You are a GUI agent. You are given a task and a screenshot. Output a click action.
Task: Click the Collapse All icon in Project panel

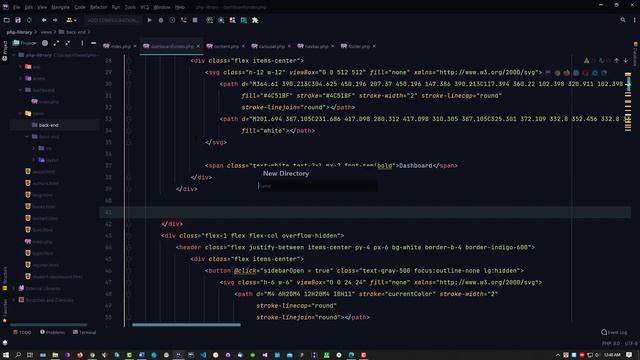tap(68, 43)
